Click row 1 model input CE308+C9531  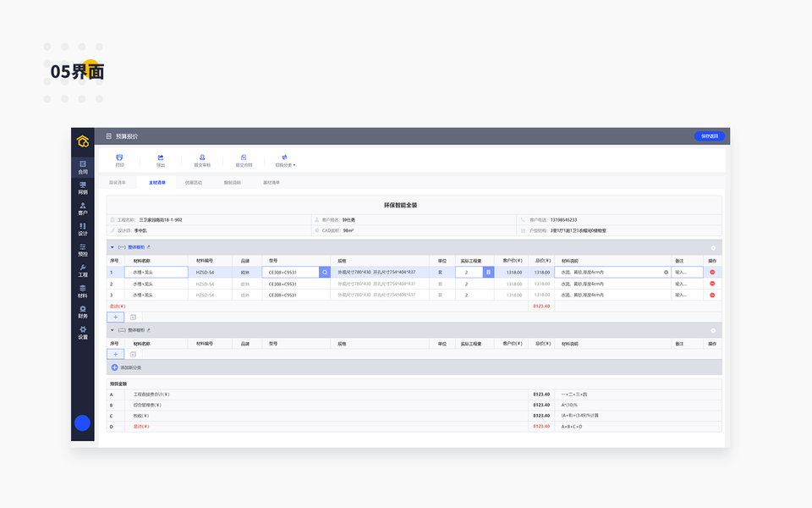point(290,272)
